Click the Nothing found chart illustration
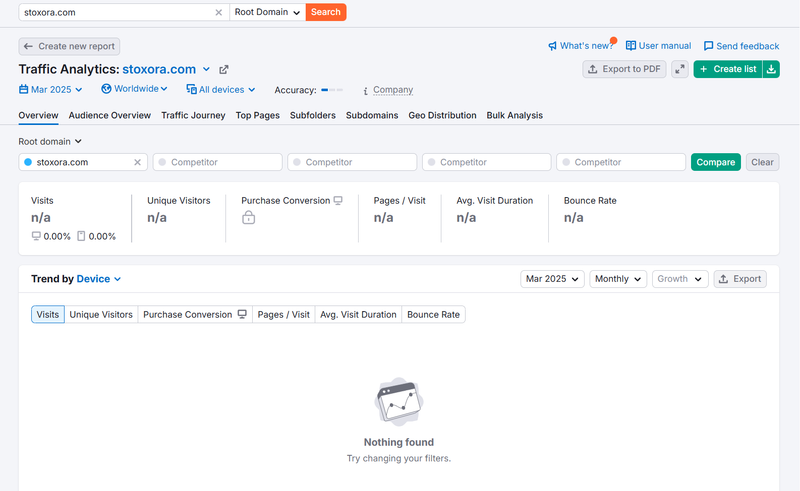 pyautogui.click(x=399, y=402)
